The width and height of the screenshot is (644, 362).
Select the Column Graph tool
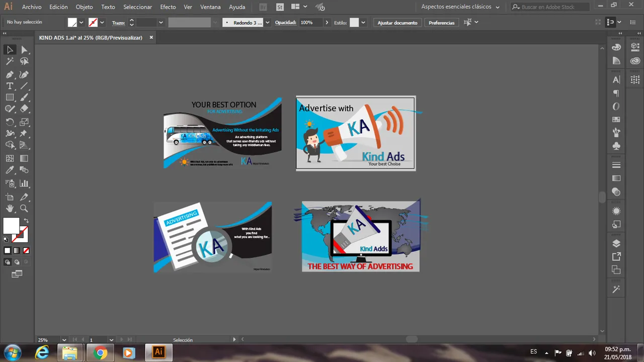coord(24,184)
